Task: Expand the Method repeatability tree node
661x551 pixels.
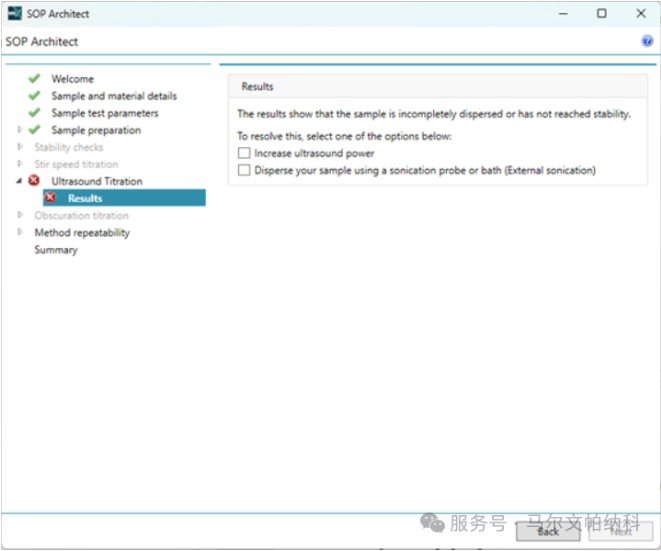Action: pyautogui.click(x=19, y=233)
